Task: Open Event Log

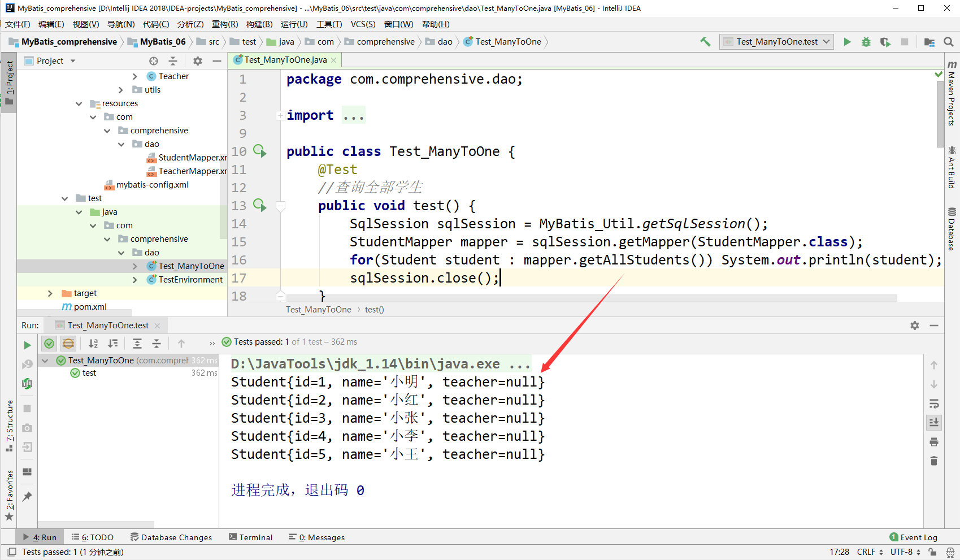Action: click(x=913, y=537)
